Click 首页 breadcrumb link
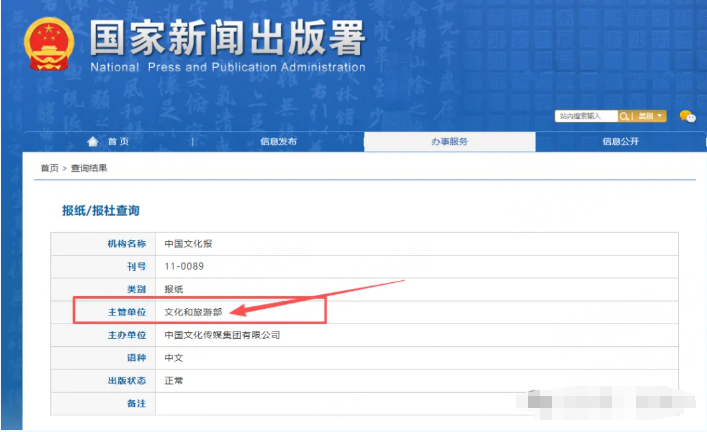Screen dimensions: 707x432 [x=50, y=168]
